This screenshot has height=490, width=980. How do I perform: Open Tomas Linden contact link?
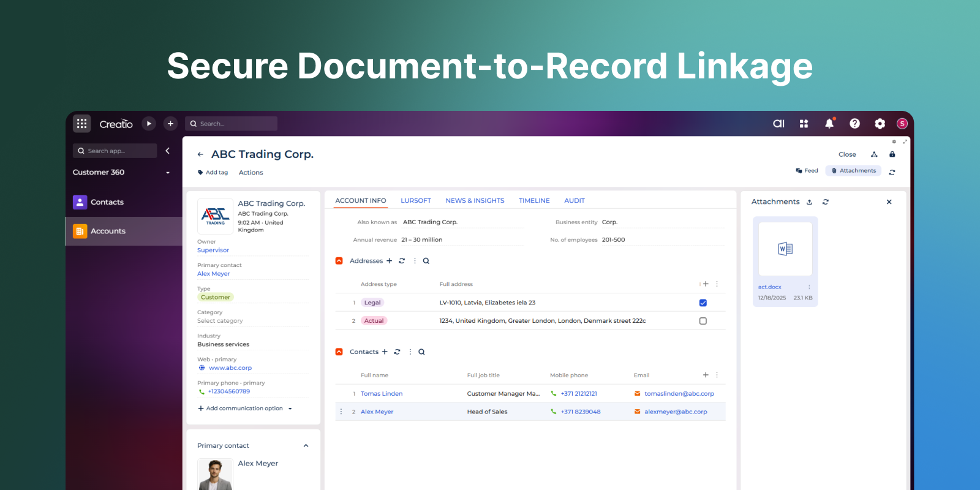(381, 394)
